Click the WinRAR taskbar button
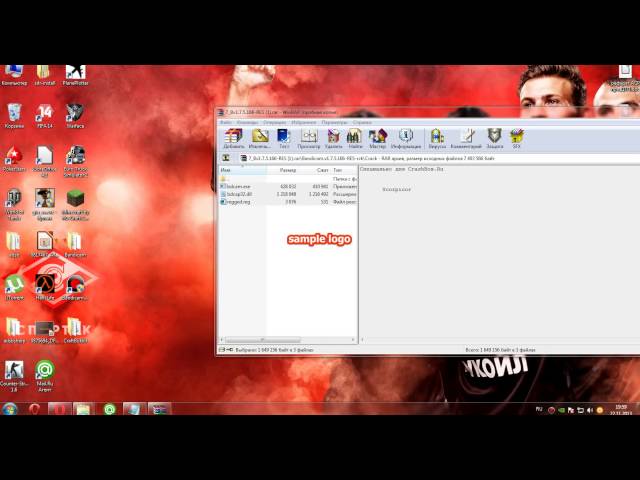 click(160, 409)
